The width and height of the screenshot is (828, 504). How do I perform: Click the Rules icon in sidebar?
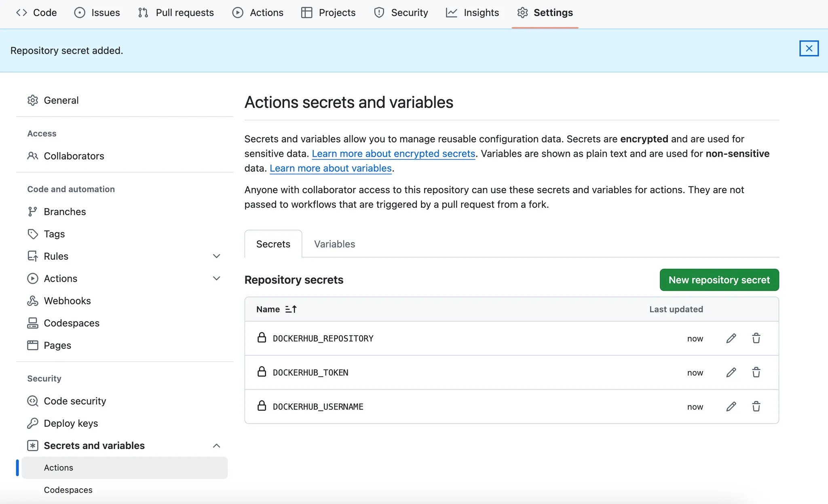coord(33,256)
